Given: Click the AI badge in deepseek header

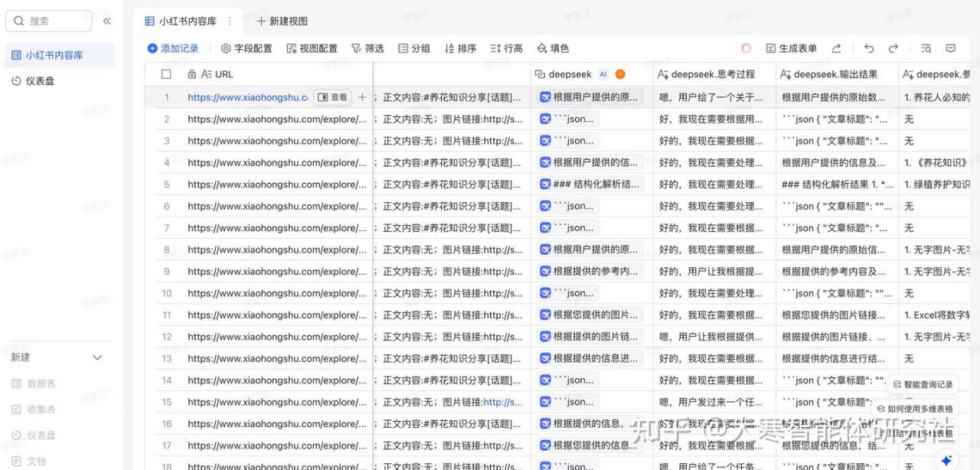Looking at the screenshot, I should tap(603, 74).
